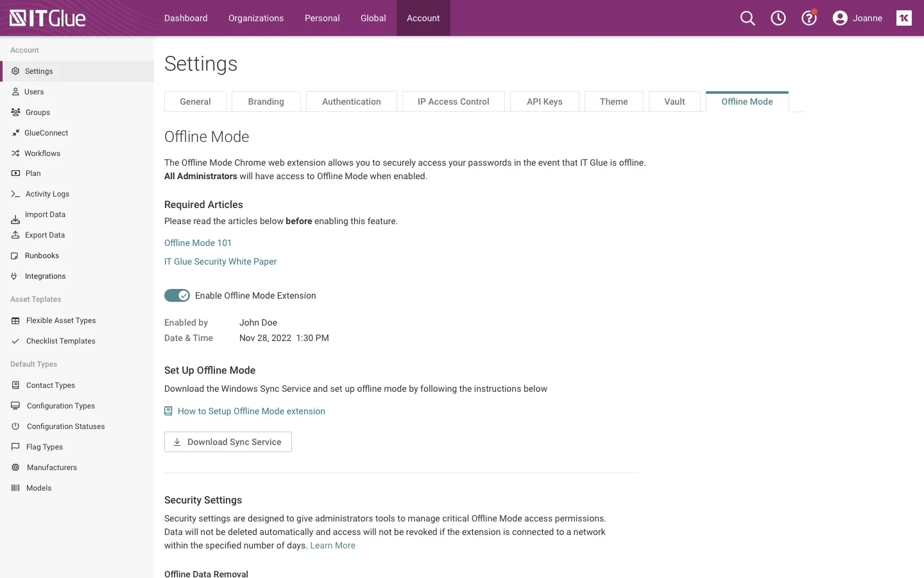The width and height of the screenshot is (924, 578).
Task: Open Joanne's user profile menu
Action: tap(857, 18)
